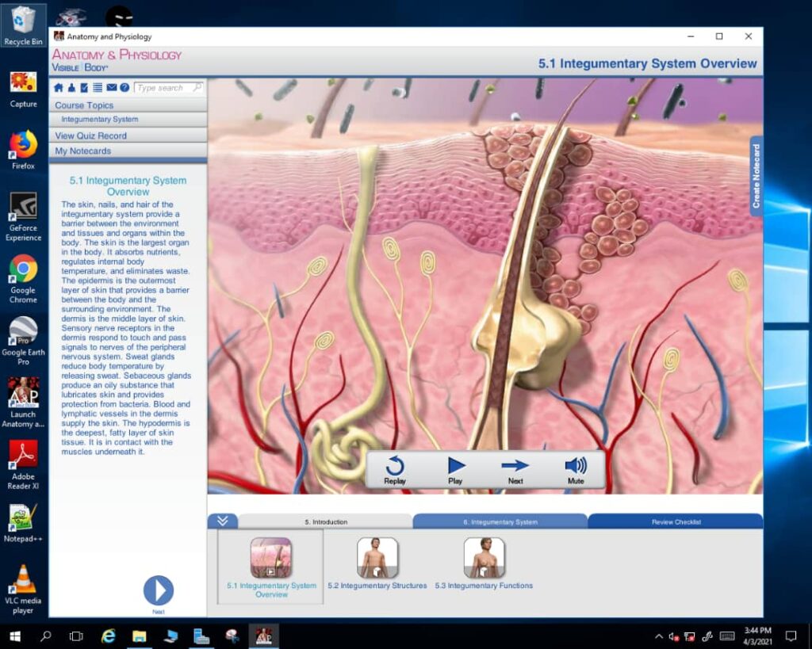Click the round Next arrow below the text

click(159, 590)
